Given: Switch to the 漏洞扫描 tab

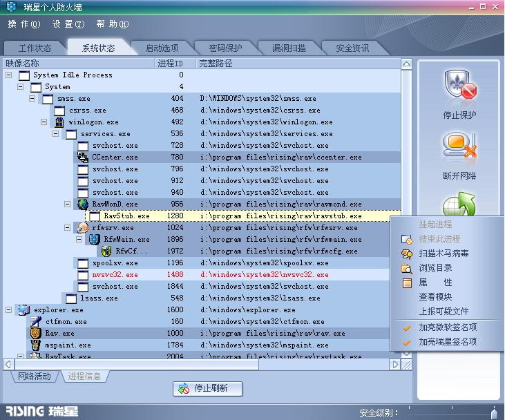Looking at the screenshot, I should [x=289, y=48].
